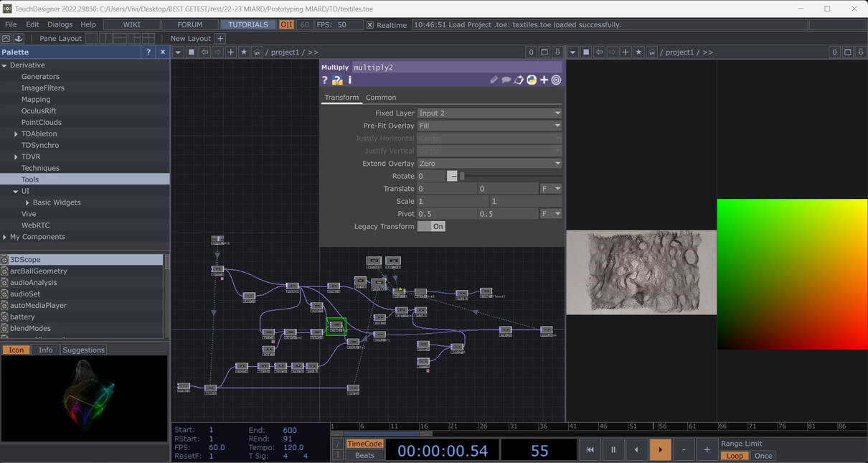Add a parameter page with the plus icon
The height and width of the screenshot is (463, 868).
point(544,80)
